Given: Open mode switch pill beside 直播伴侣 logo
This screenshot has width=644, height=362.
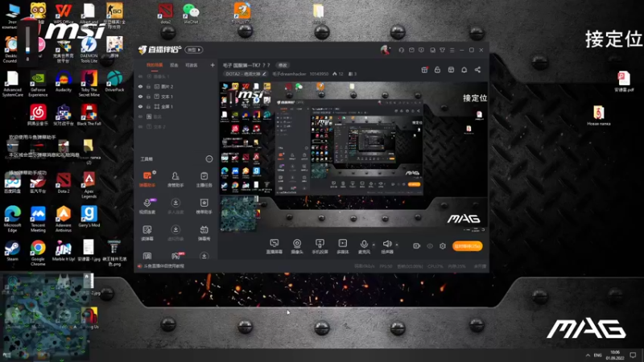Looking at the screenshot, I should 193,50.
